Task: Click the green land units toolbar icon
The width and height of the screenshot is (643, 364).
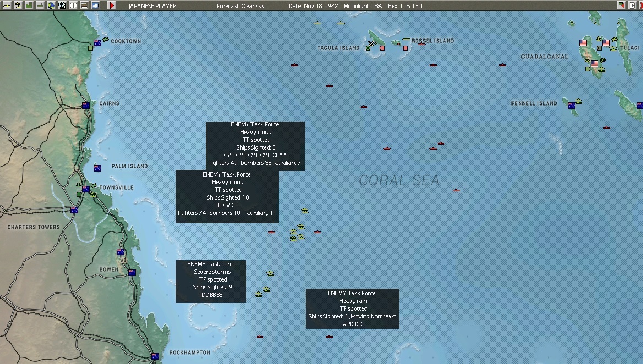Action: [x=28, y=5]
